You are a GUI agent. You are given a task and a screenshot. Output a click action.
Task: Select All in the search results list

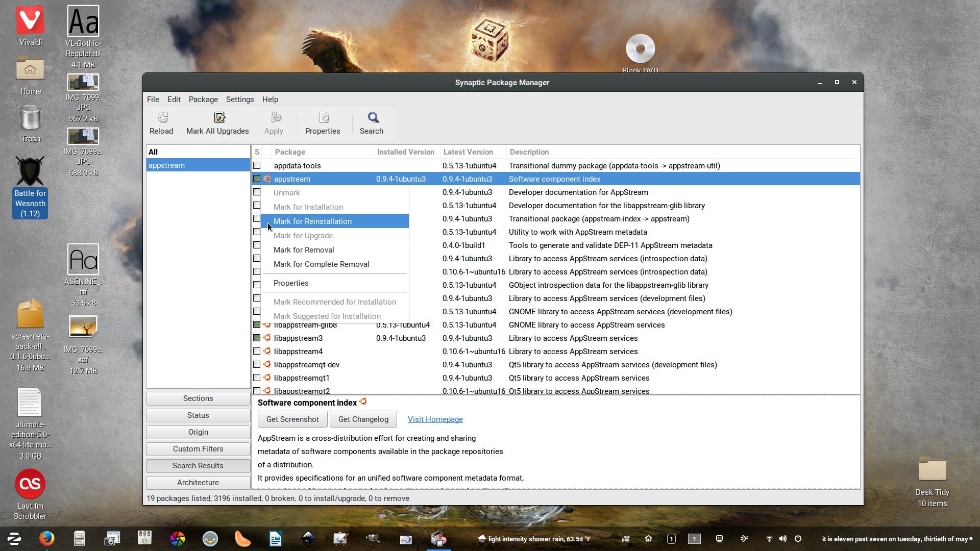coord(198,152)
